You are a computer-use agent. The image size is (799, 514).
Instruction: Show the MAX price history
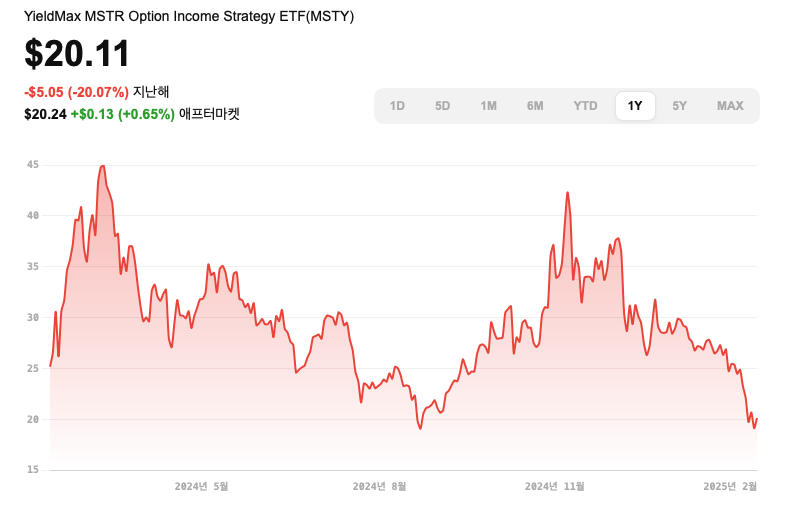tap(730, 106)
